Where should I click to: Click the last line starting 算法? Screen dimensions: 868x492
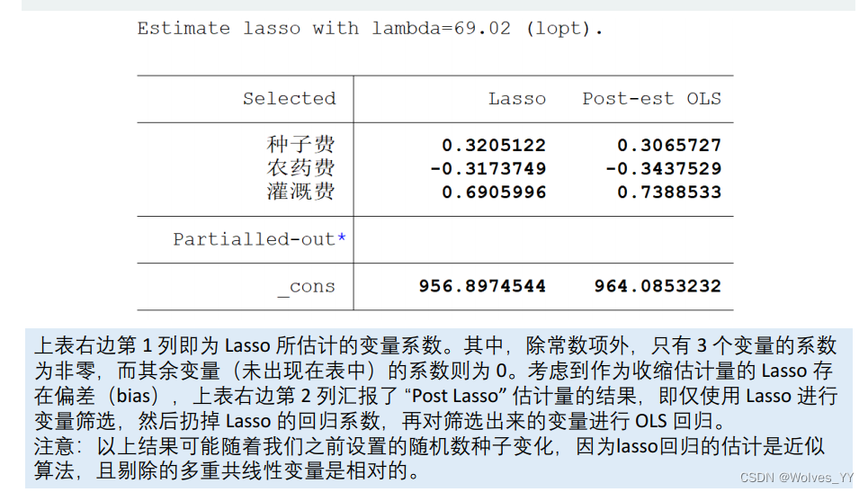[227, 471]
